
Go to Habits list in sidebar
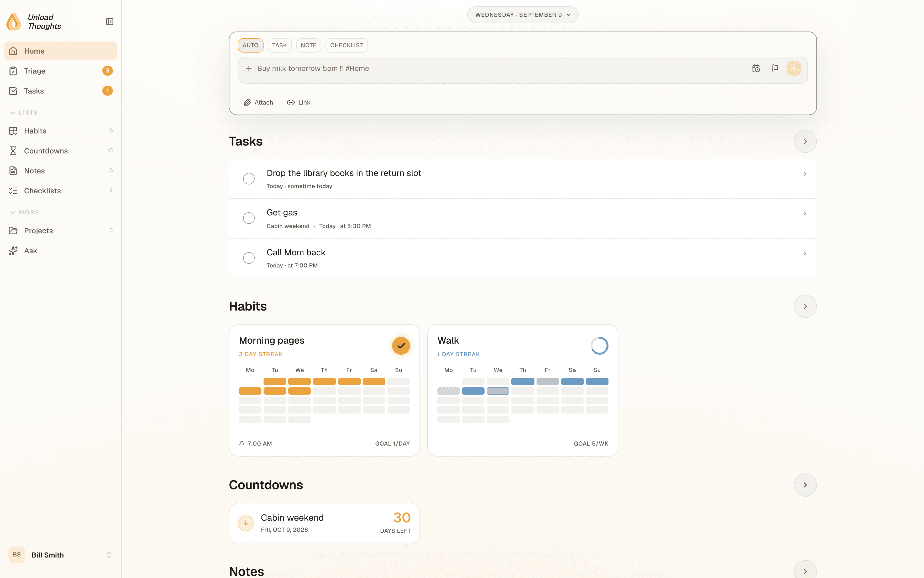61,131
